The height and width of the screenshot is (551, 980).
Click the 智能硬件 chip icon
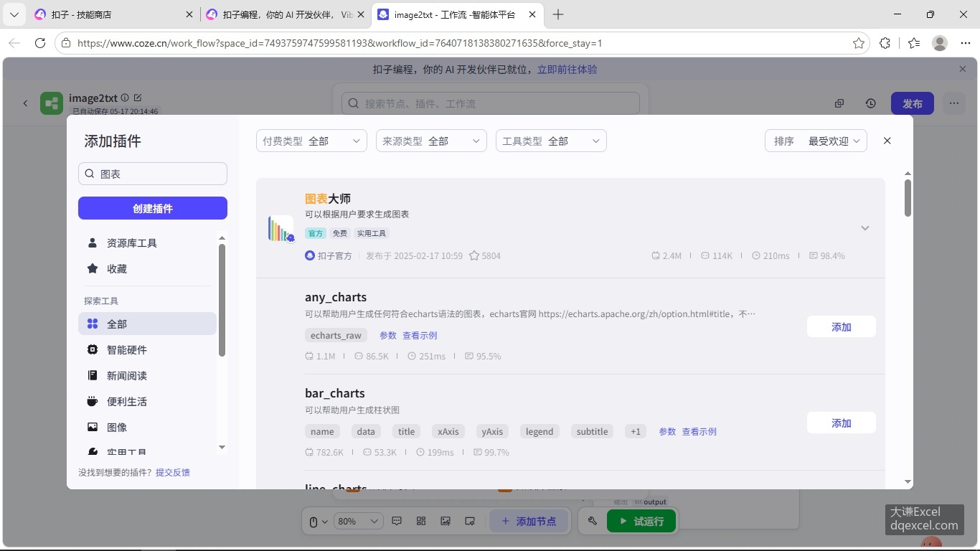tap(93, 349)
